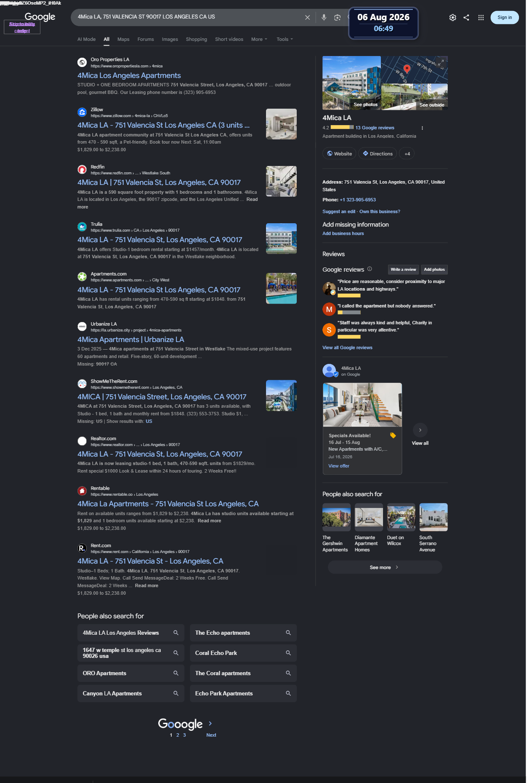Open 4Mica Los Angeles Apartments result link
This screenshot has width=532, height=783.
click(x=129, y=75)
